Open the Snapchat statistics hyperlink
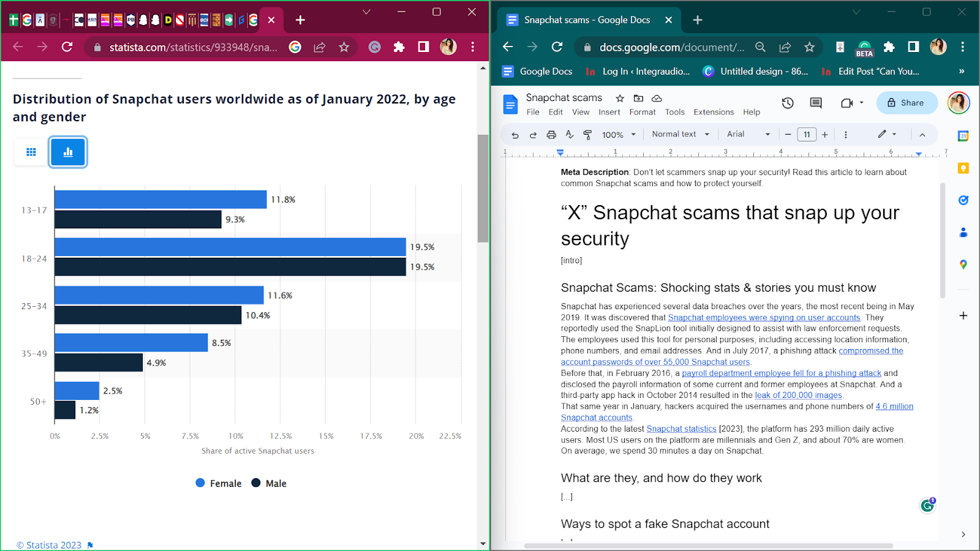 click(x=682, y=429)
